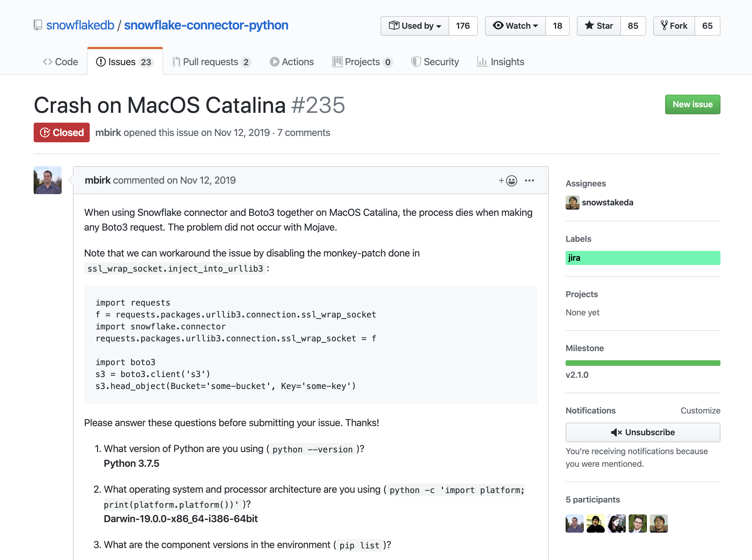The width and height of the screenshot is (752, 560).
Task: View the 85 stargazers count
Action: tap(633, 26)
